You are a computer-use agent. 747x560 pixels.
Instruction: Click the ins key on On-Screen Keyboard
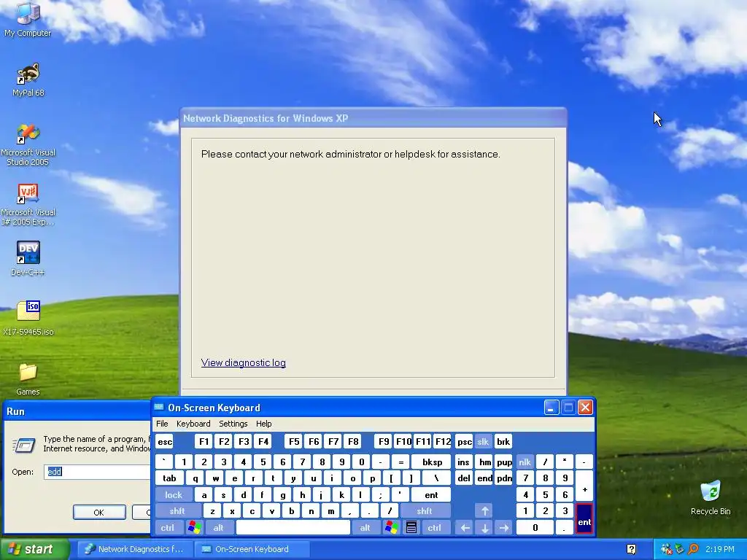click(464, 462)
